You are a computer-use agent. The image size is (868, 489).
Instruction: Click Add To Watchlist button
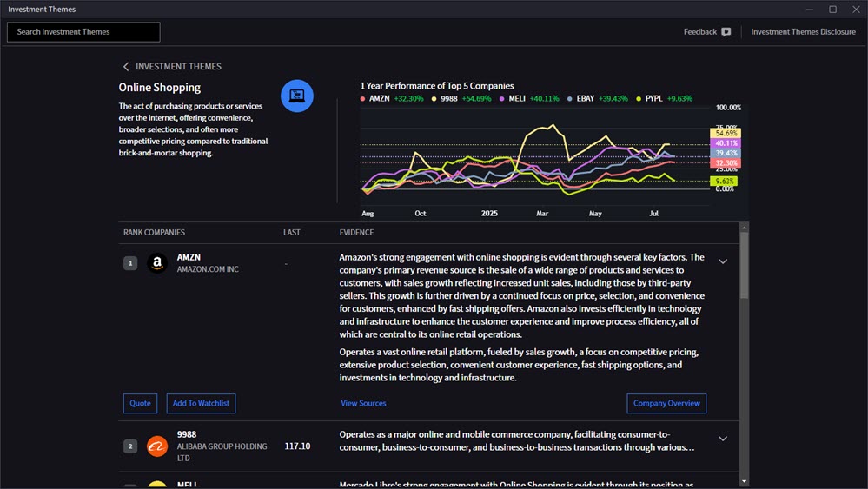point(201,403)
